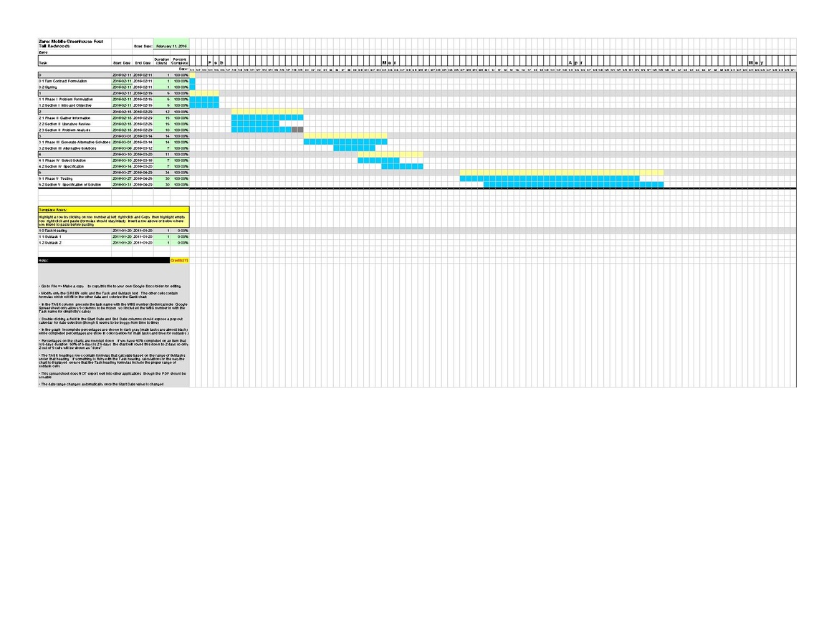Click the Start Date cell showing February 11, 2016

pos(170,44)
